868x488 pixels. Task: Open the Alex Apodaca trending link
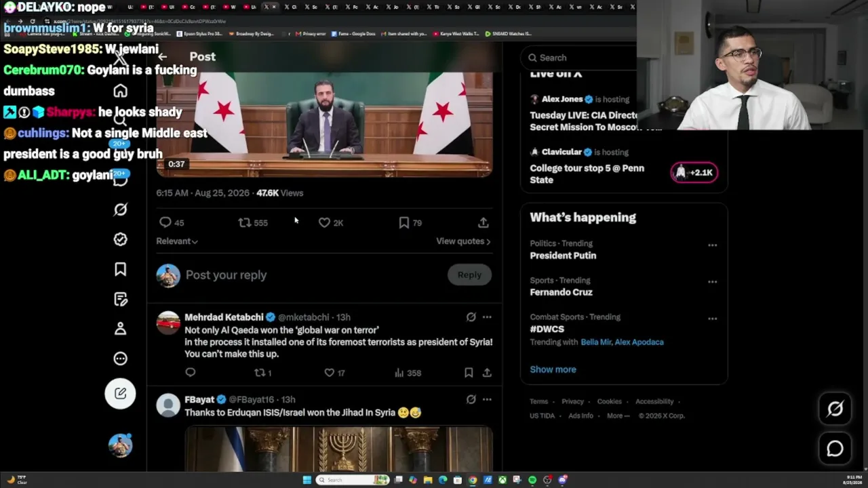point(640,342)
